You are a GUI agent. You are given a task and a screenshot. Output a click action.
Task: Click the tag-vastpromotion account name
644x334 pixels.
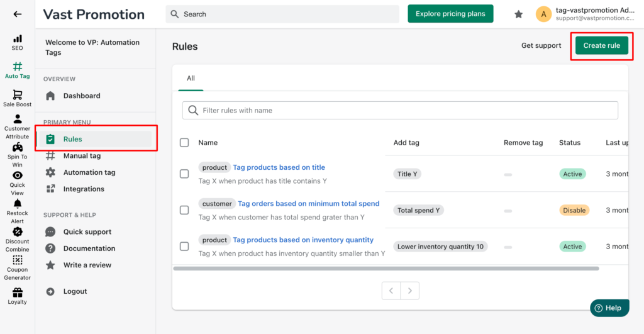(595, 10)
